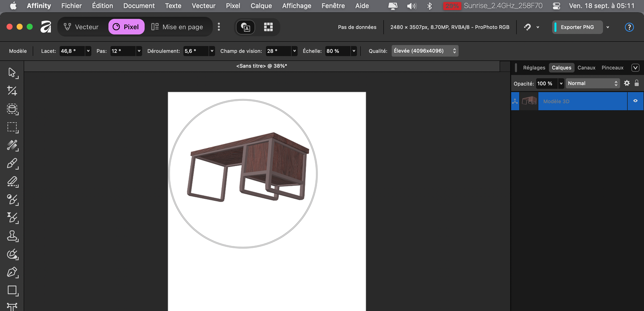
Task: Pick the Clone stamp tool
Action: [x=12, y=236]
